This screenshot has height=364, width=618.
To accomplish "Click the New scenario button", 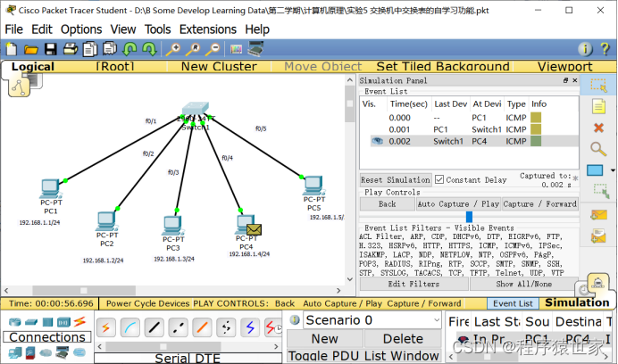I will (325, 339).
